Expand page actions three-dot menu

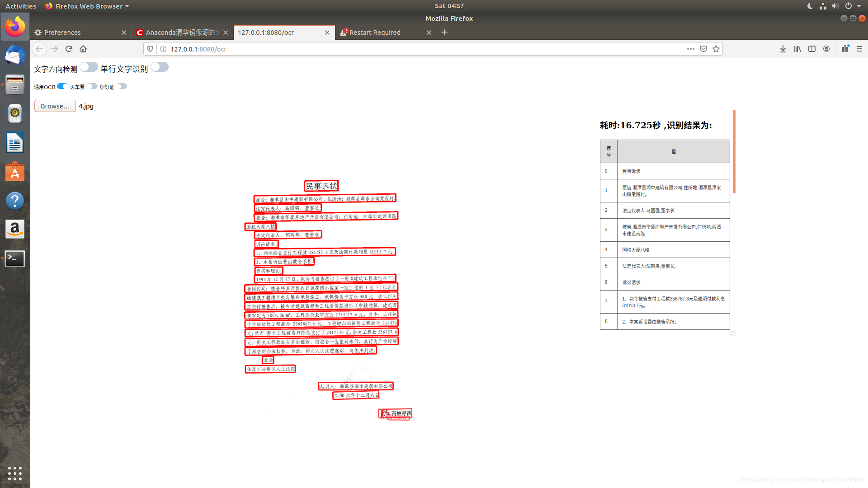click(690, 49)
